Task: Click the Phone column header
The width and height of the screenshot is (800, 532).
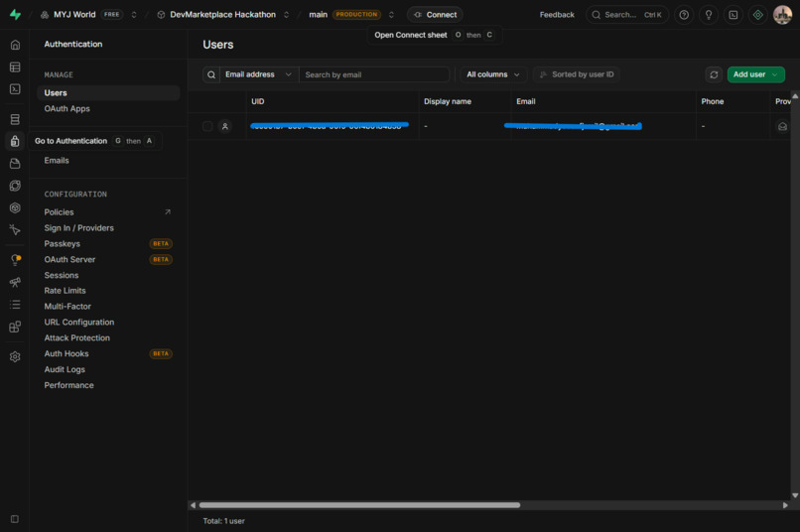Action: [x=733, y=101]
